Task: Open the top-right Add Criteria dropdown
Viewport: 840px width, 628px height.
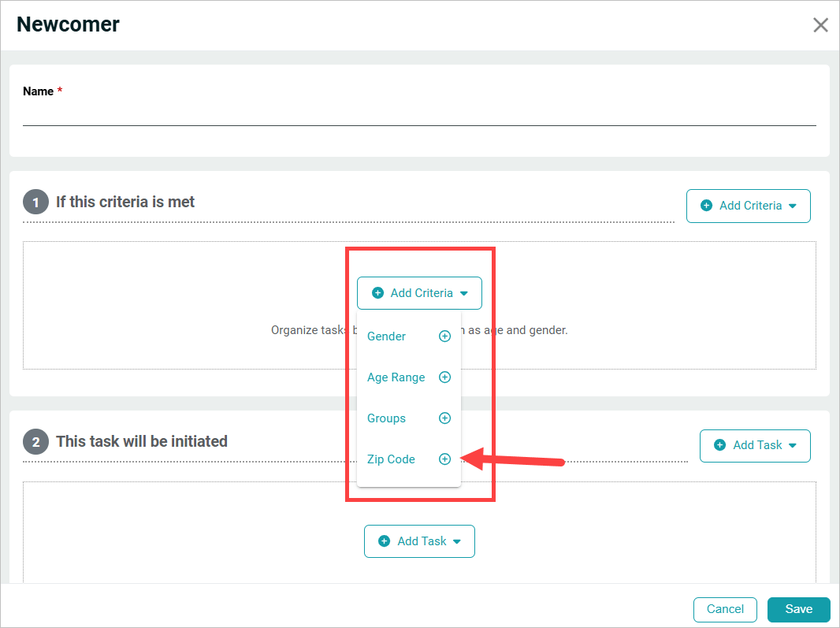Action: click(748, 206)
